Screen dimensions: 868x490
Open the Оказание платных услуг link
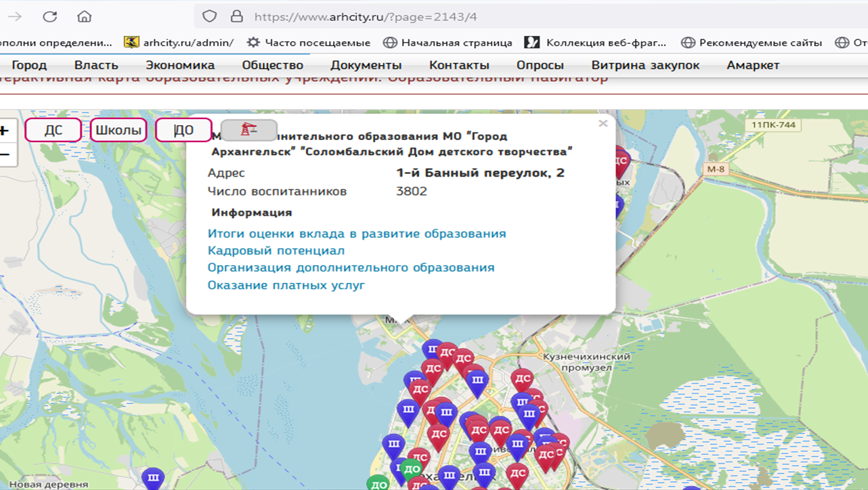click(286, 285)
